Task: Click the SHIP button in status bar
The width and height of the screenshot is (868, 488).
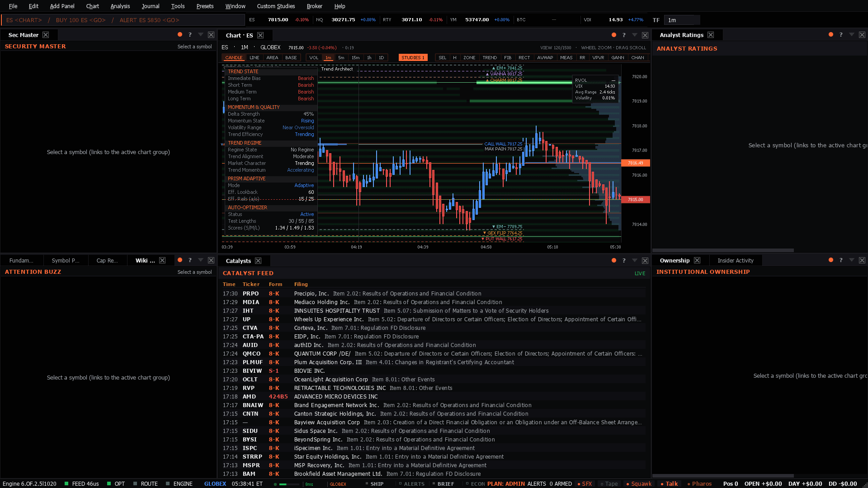Action: 374,483
